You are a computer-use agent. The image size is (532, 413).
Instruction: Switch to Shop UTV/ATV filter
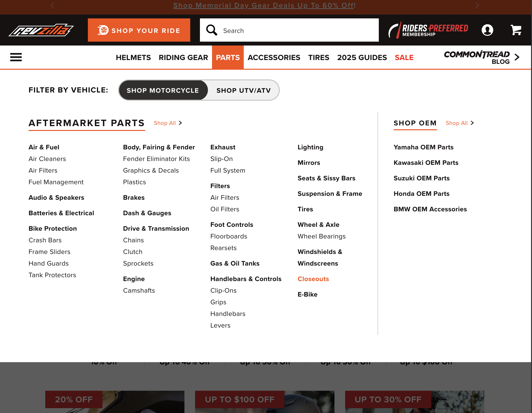tap(243, 90)
